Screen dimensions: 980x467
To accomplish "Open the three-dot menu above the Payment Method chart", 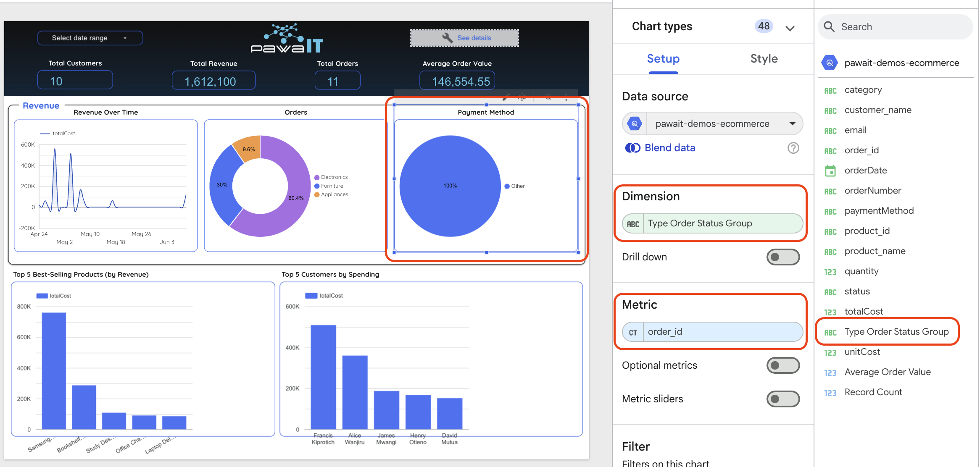I will (x=566, y=97).
